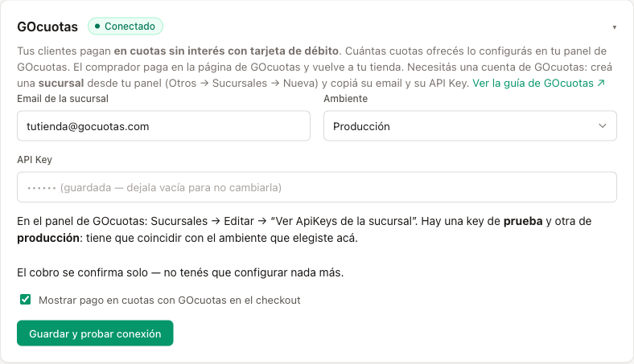The height and width of the screenshot is (364, 634).
Task: Open the Ver la guía de GOcuotas link
Action: tap(538, 84)
